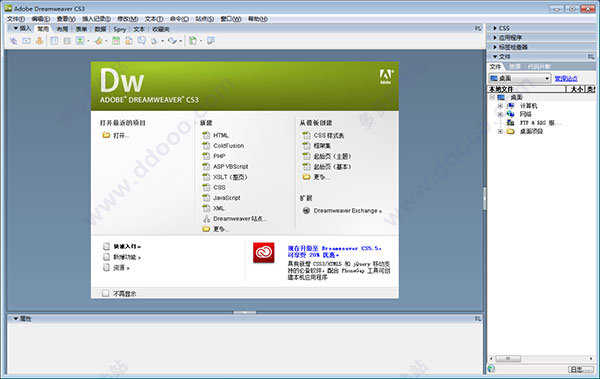Open the 编辑(E) menu
The image size is (600, 379).
(41, 19)
